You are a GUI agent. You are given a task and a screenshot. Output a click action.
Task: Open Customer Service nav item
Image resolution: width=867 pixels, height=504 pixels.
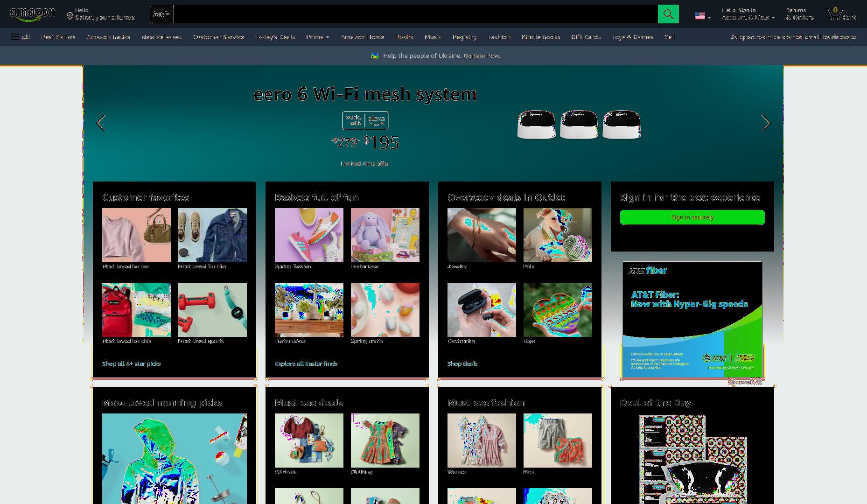pyautogui.click(x=218, y=37)
